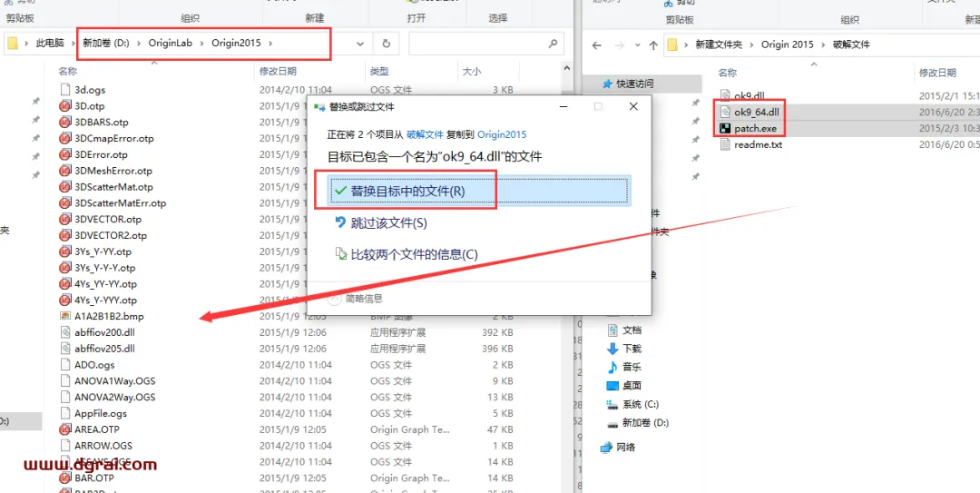Select 3DBARS.otp file icon
Screen dimensions: 980x493
click(65, 122)
